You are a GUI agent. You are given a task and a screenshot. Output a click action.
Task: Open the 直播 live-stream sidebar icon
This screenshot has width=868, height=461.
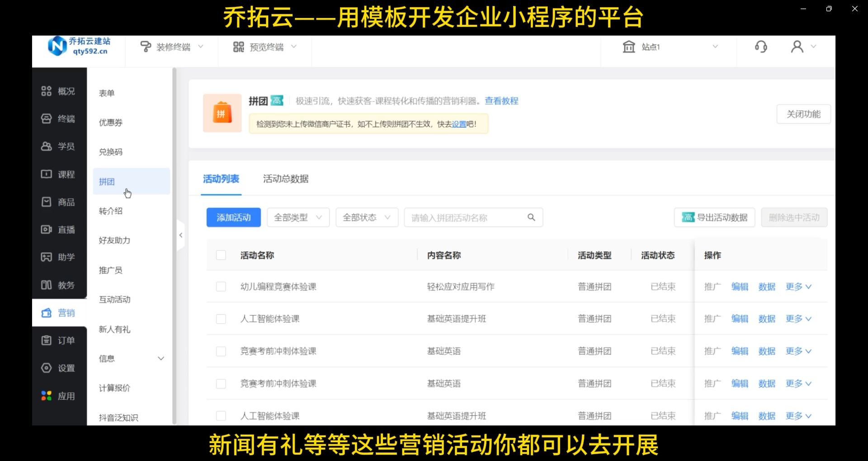pyautogui.click(x=46, y=230)
